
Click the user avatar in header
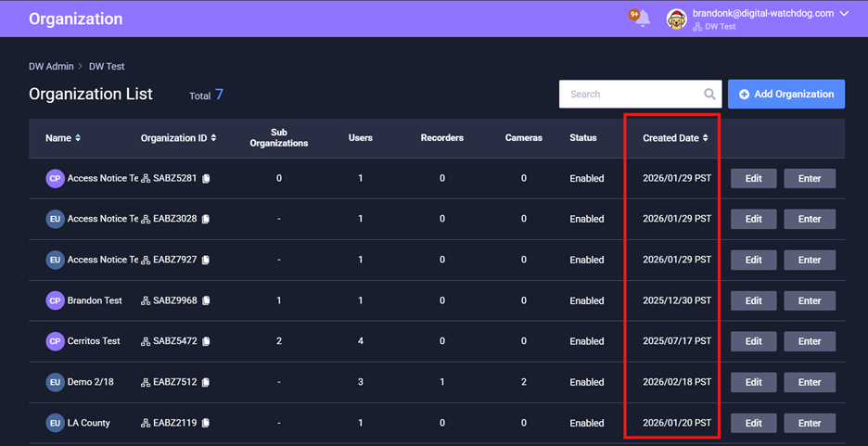677,19
